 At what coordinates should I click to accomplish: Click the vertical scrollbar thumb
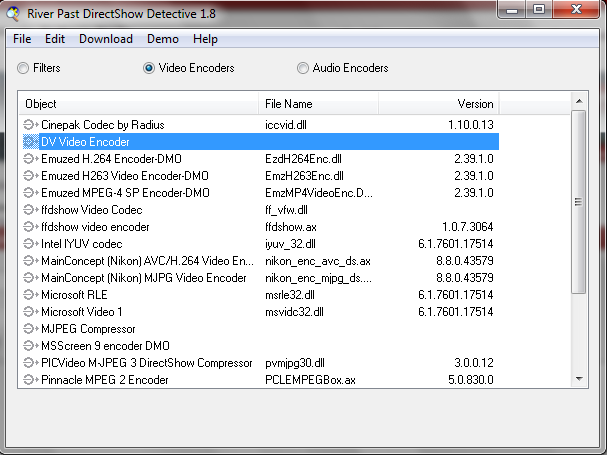click(x=579, y=202)
